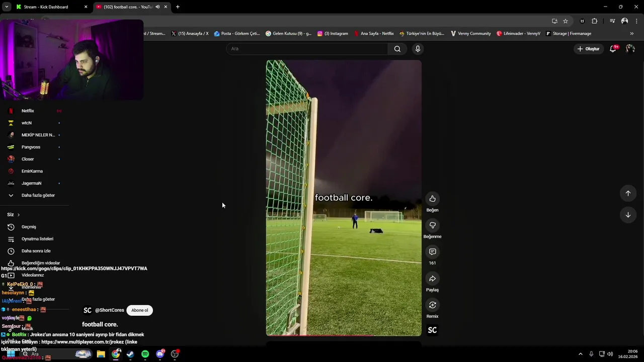Open the Venny Community bookmark
The width and height of the screenshot is (644, 362).
471,34
